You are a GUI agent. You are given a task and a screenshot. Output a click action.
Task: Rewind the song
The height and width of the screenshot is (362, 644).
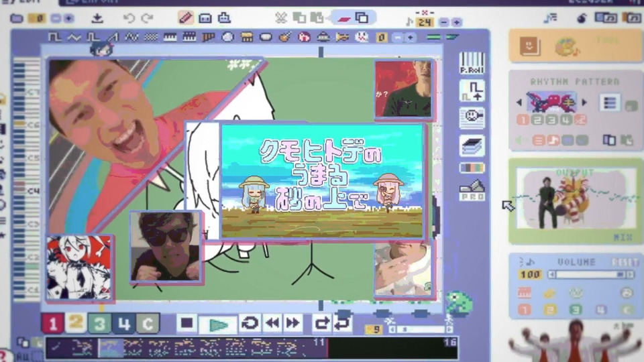[272, 323]
